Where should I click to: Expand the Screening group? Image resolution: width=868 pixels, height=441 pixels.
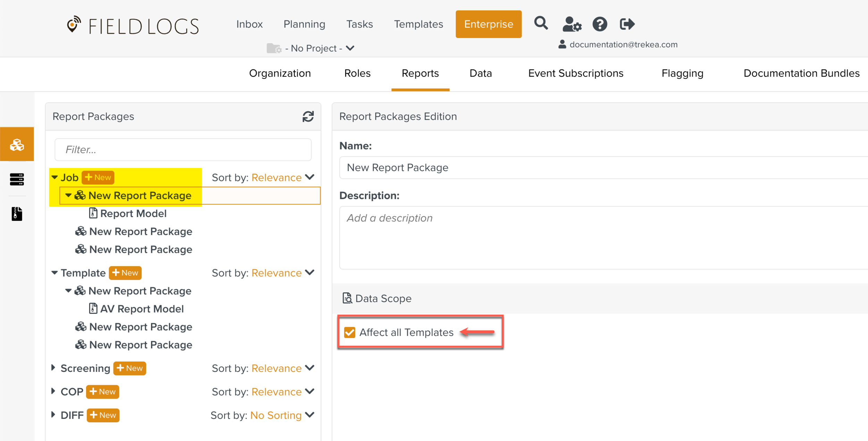click(x=53, y=368)
